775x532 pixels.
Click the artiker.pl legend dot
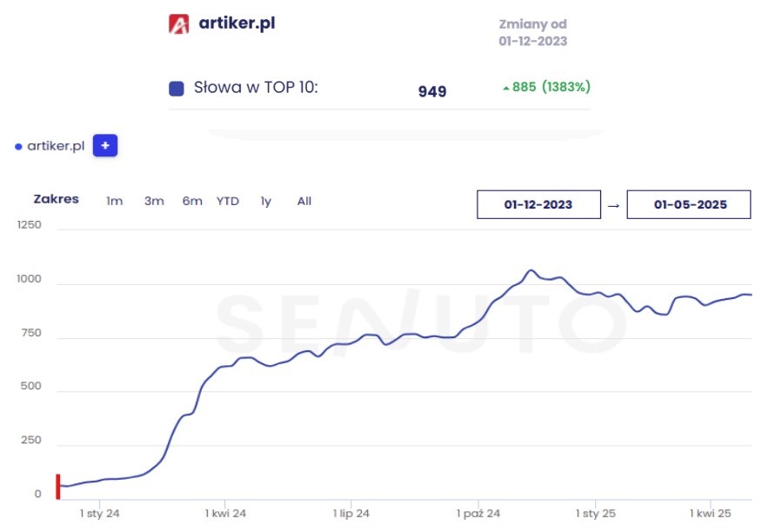pyautogui.click(x=19, y=147)
